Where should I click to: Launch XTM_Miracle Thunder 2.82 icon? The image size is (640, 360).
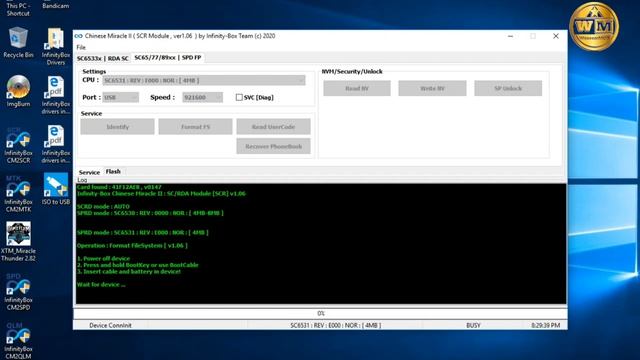pos(18,241)
